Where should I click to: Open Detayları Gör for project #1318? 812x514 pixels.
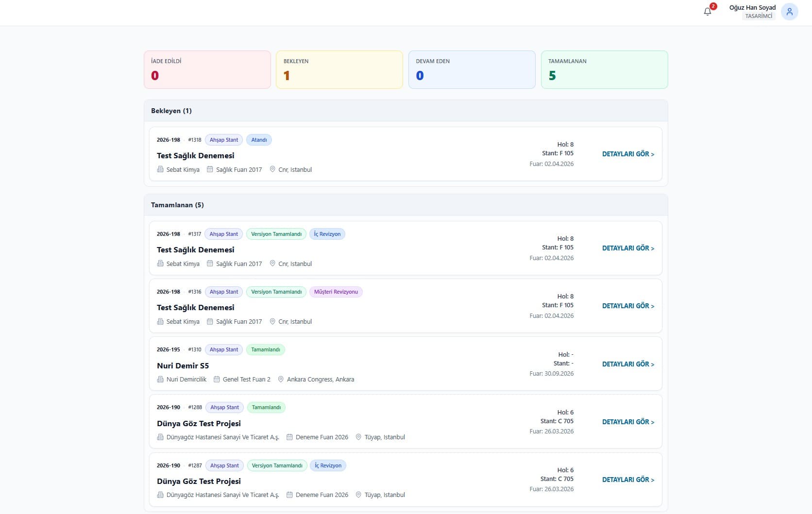[x=628, y=154]
